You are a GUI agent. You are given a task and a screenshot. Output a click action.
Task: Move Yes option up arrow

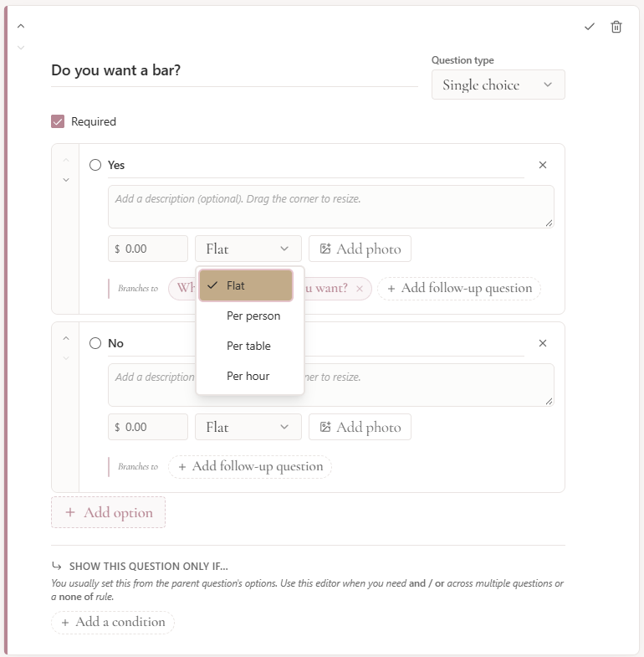pos(66,160)
